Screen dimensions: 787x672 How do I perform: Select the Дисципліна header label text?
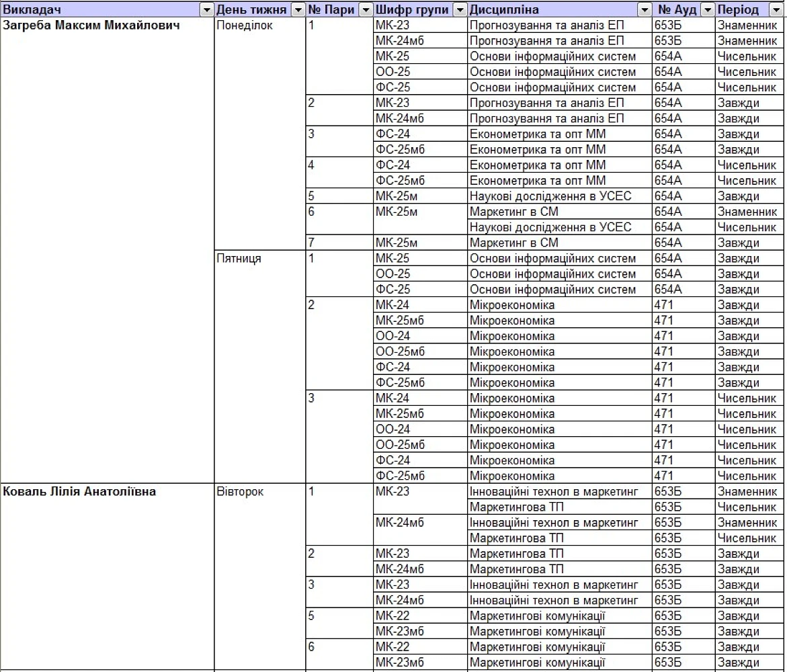[504, 10]
